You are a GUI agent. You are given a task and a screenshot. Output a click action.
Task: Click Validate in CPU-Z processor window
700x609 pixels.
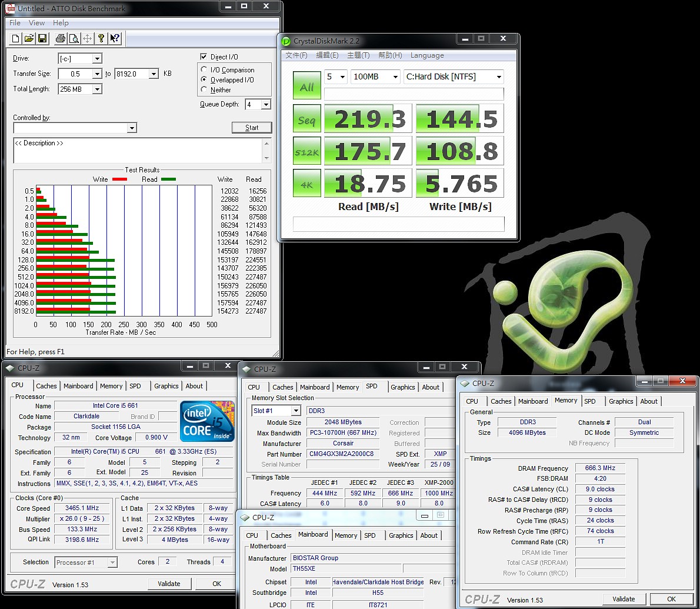[169, 584]
